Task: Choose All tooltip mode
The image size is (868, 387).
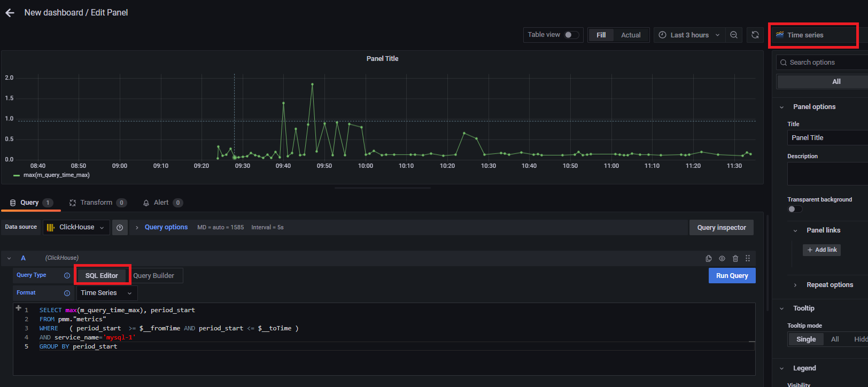Action: coord(835,339)
